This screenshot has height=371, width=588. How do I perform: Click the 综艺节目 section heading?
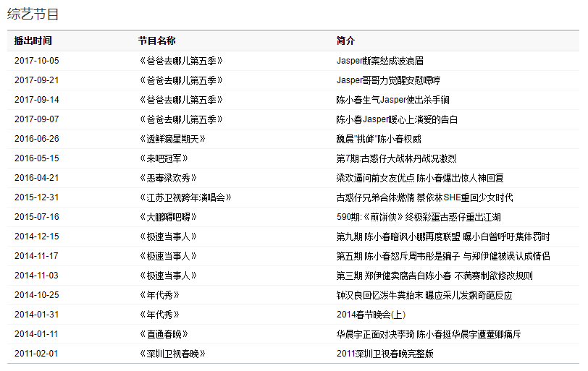pyautogui.click(x=33, y=14)
